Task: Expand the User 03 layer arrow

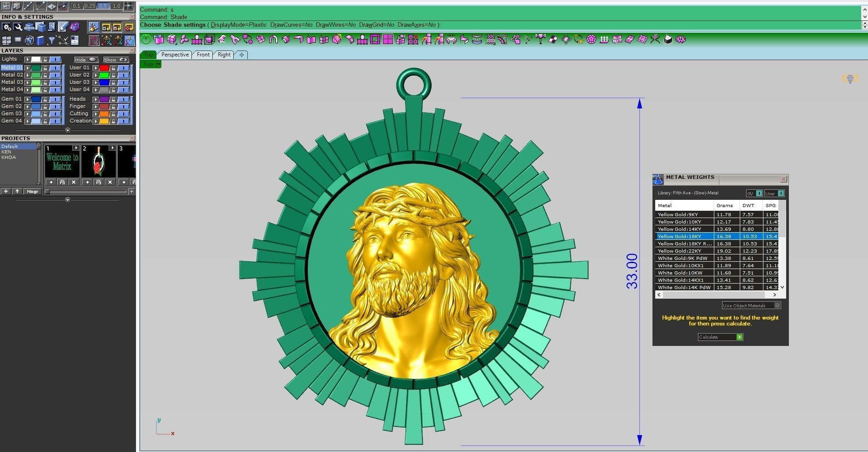Action: pos(95,82)
